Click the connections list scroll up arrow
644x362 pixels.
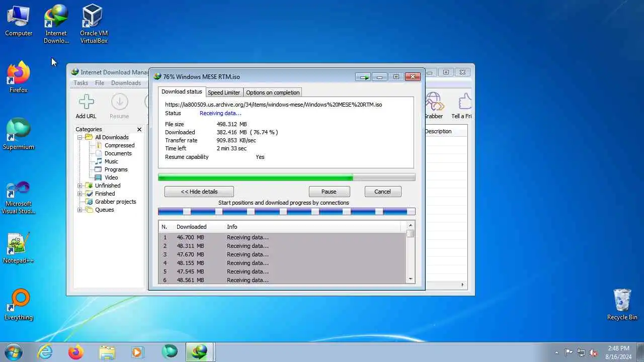(x=411, y=225)
